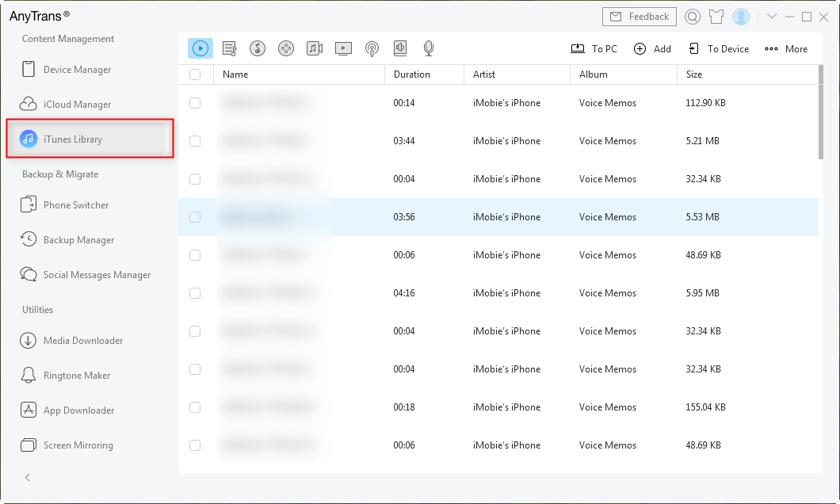Image resolution: width=840 pixels, height=504 pixels.
Task: Sort by the Artist column header
Action: (x=517, y=74)
